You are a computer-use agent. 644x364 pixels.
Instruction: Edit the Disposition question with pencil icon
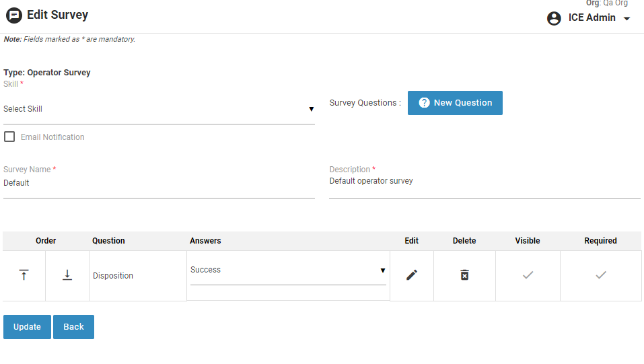412,275
